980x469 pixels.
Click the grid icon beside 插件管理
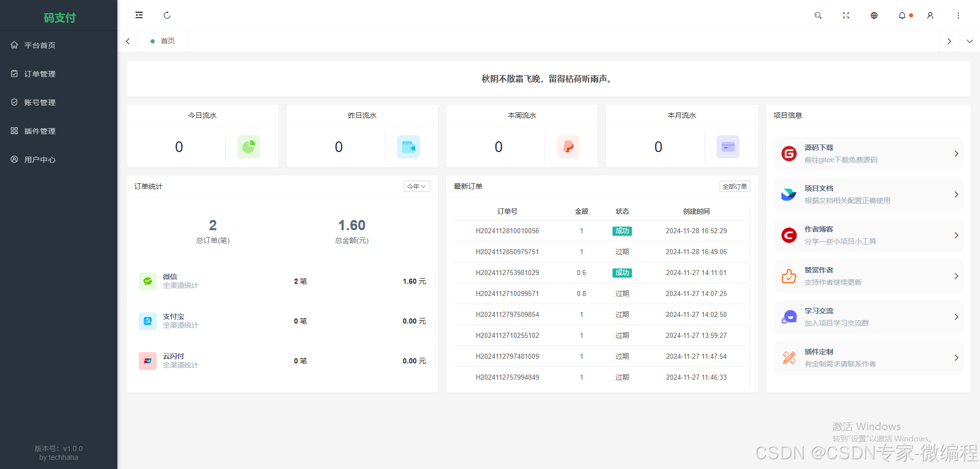[x=14, y=131]
